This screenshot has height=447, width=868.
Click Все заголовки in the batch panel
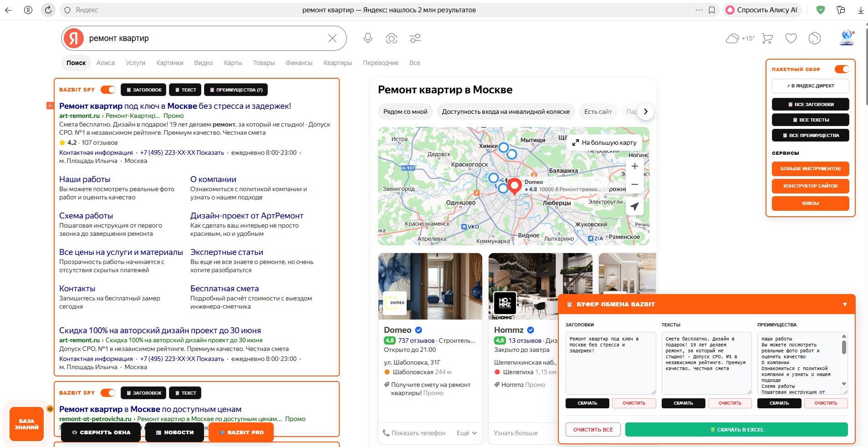811,104
